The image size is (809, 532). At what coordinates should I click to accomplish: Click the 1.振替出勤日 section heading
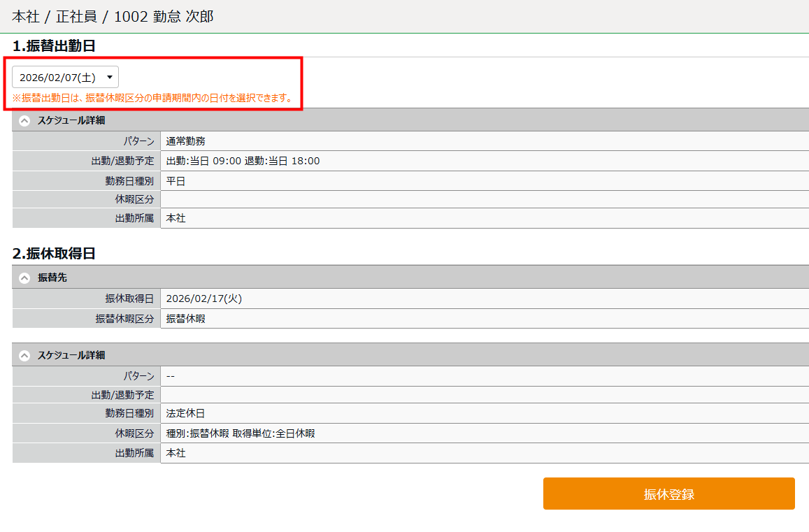(54, 46)
